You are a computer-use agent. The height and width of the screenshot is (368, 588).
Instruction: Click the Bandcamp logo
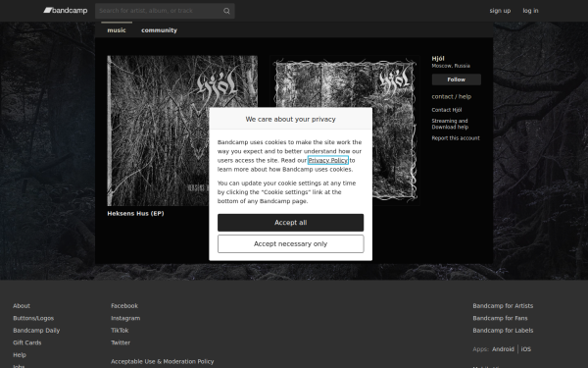point(66,11)
